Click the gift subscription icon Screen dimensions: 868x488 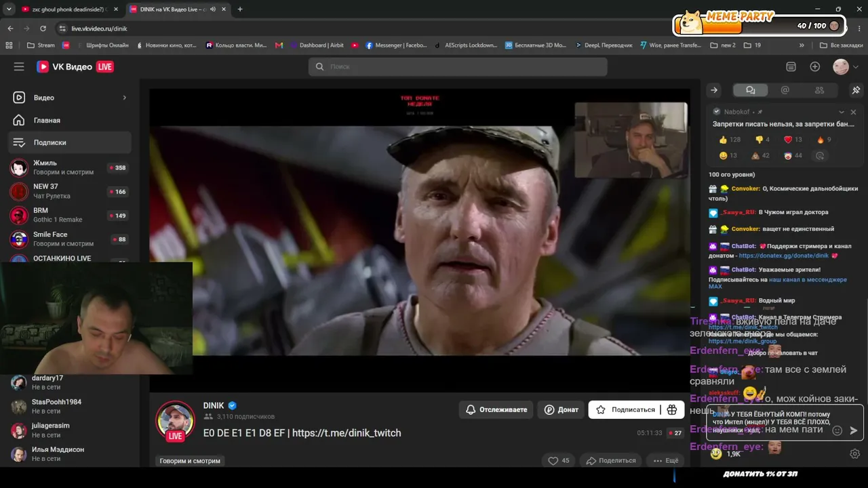tap(672, 409)
